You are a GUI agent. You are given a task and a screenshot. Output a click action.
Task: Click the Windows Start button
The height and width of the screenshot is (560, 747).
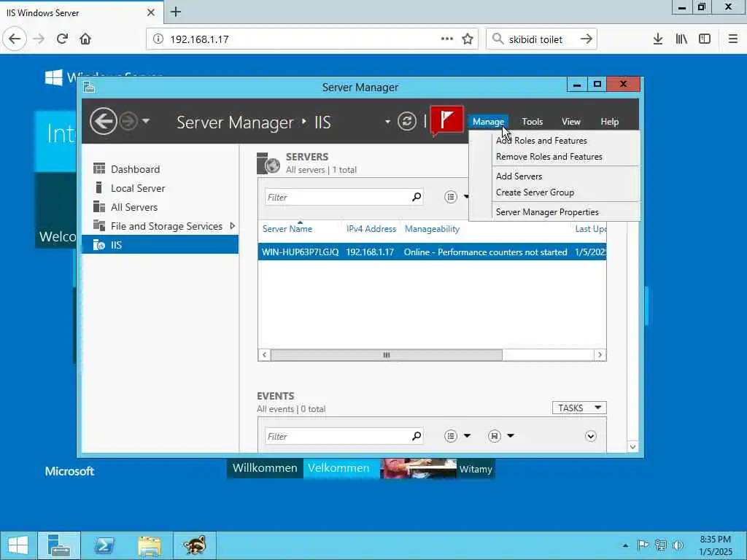coord(18,545)
